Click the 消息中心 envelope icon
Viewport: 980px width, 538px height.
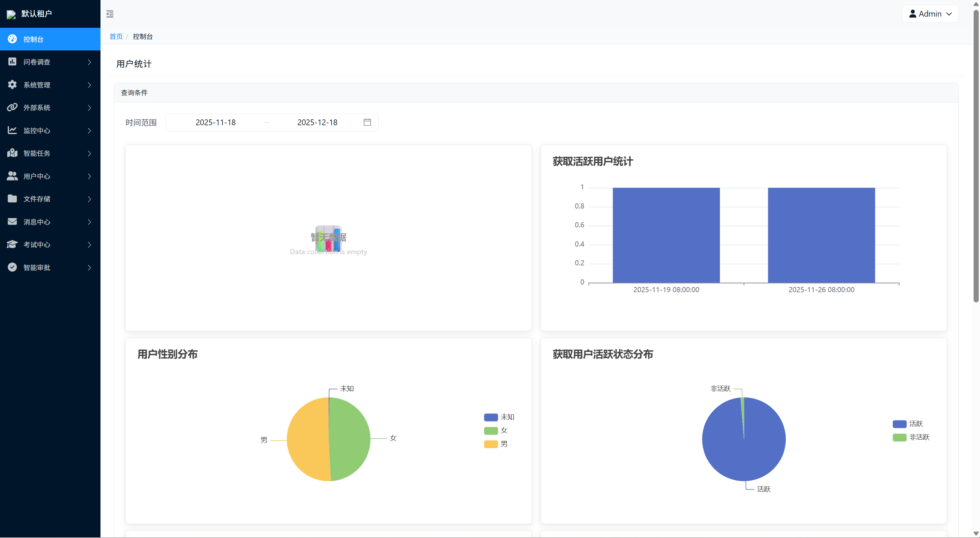(12, 222)
